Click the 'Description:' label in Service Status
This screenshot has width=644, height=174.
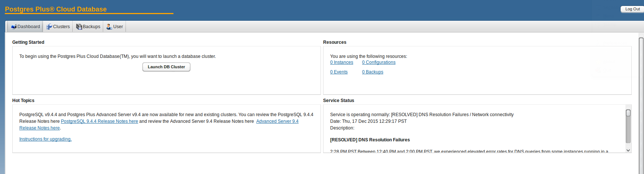(342, 128)
